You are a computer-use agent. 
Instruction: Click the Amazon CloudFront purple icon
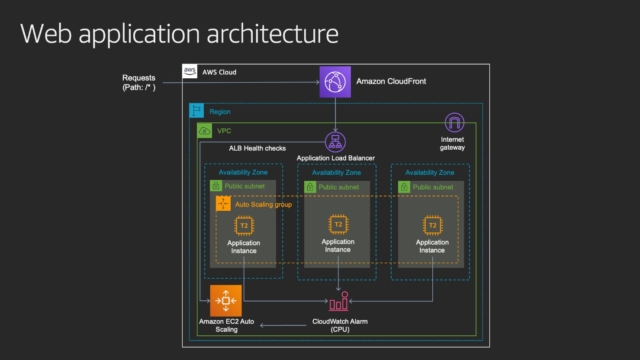(335, 82)
